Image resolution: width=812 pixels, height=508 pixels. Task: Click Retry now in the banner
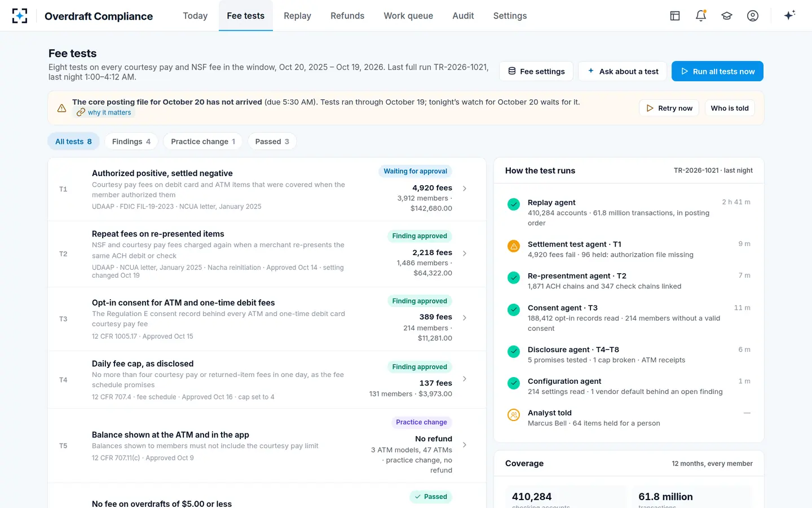[669, 108]
